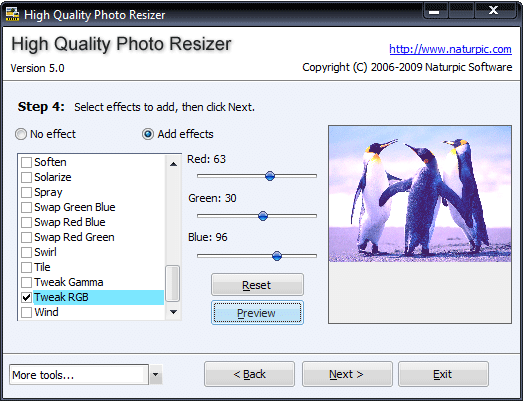This screenshot has height=401, width=523.
Task: Click the More tools combo box field
Action: [79, 375]
